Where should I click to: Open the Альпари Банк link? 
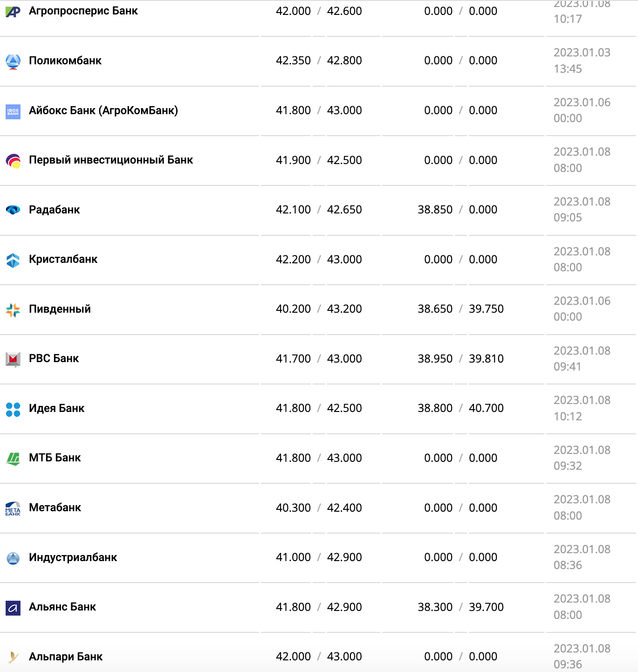pyautogui.click(x=66, y=657)
